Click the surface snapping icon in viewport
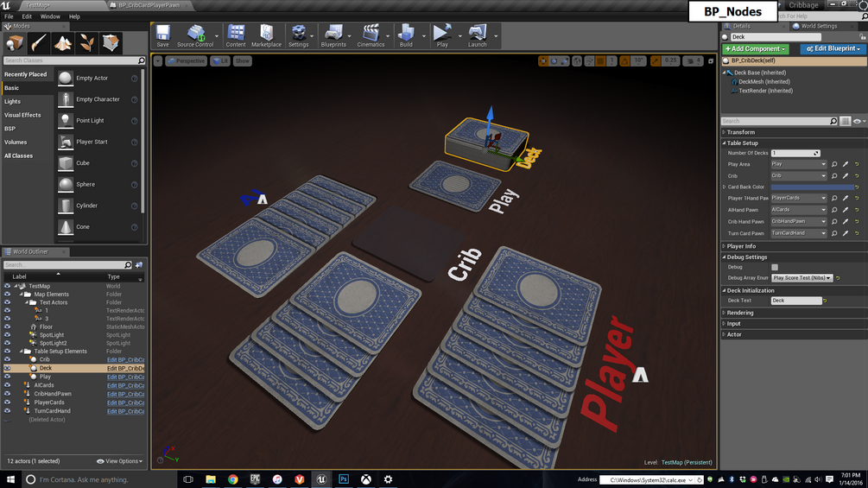Viewport: 868px width, 488px height. click(x=590, y=60)
